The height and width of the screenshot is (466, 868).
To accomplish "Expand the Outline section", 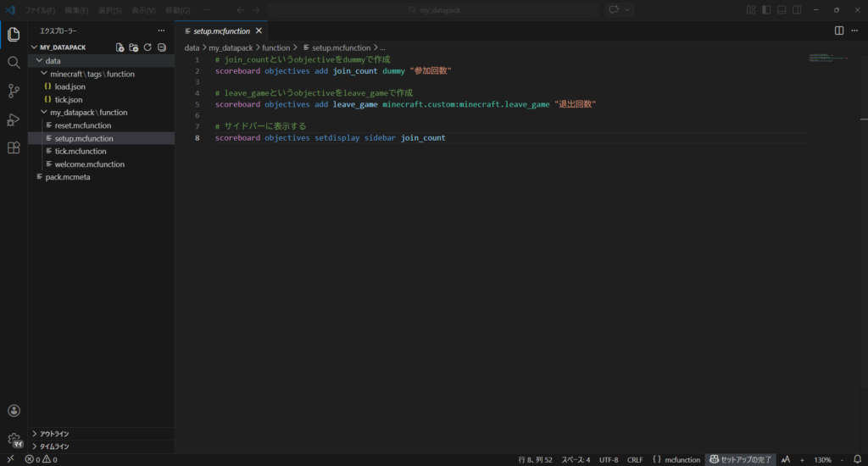I will [102, 434].
